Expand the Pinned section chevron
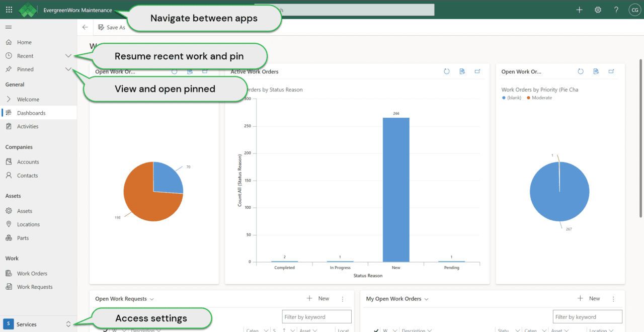This screenshot has height=332, width=644. click(68, 69)
